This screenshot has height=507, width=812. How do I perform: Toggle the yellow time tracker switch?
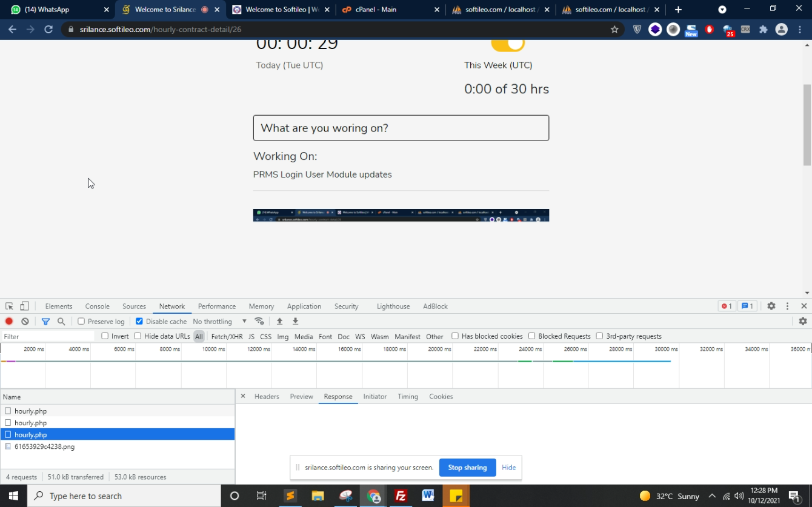(x=508, y=44)
